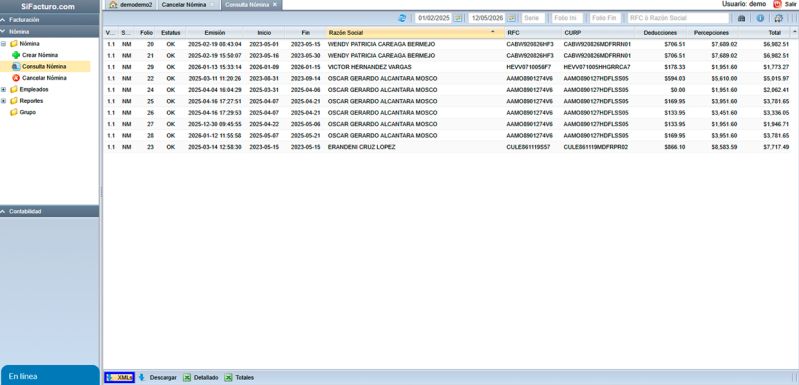Switch to the Cancelar Nómina tab
Image resolution: width=799 pixels, height=385 pixels.
[188, 5]
